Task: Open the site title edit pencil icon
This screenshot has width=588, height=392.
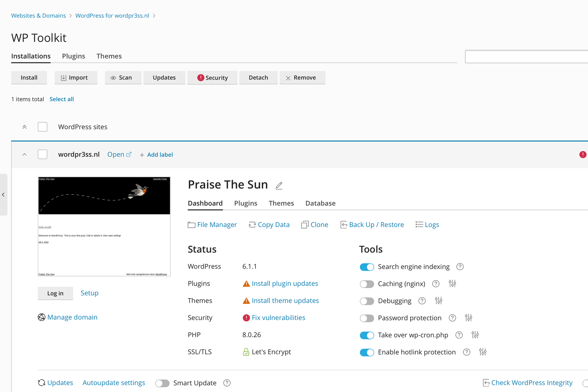Action: tap(279, 185)
